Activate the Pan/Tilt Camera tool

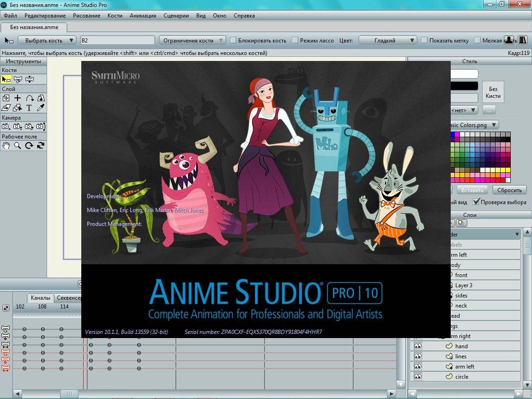tap(41, 127)
